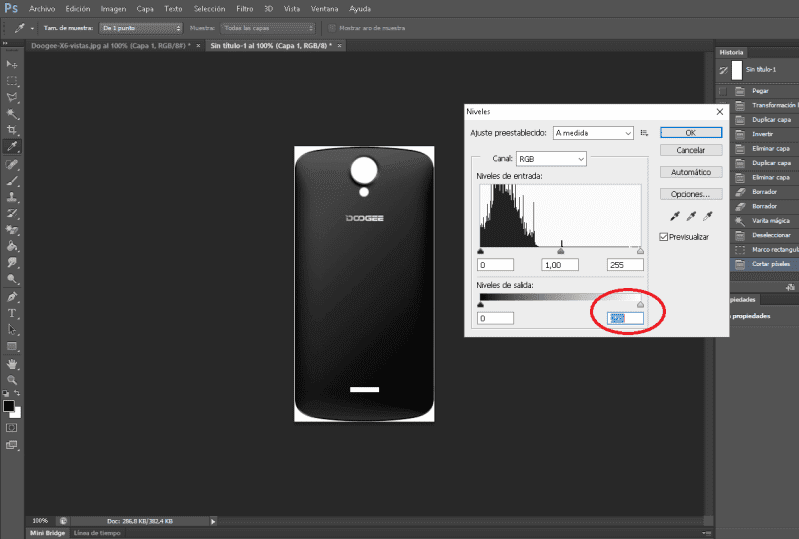
Task: Toggle Quick Mask mode
Action: coord(11,428)
